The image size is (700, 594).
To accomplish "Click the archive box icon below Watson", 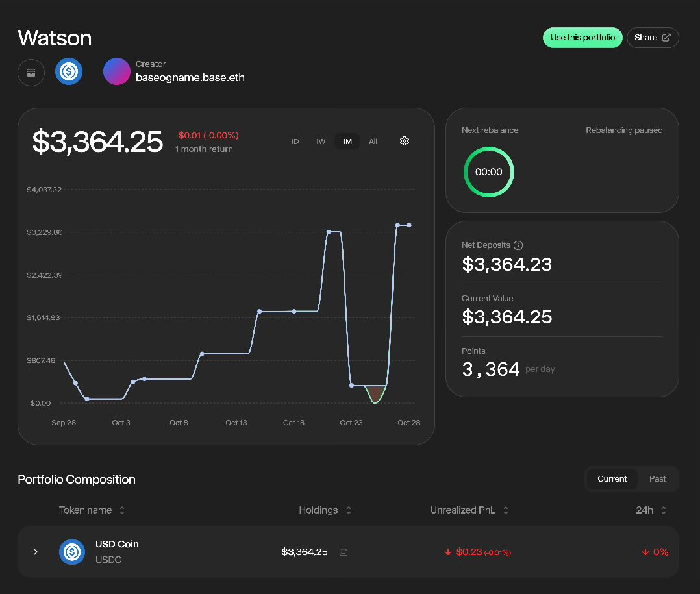I will point(31,73).
